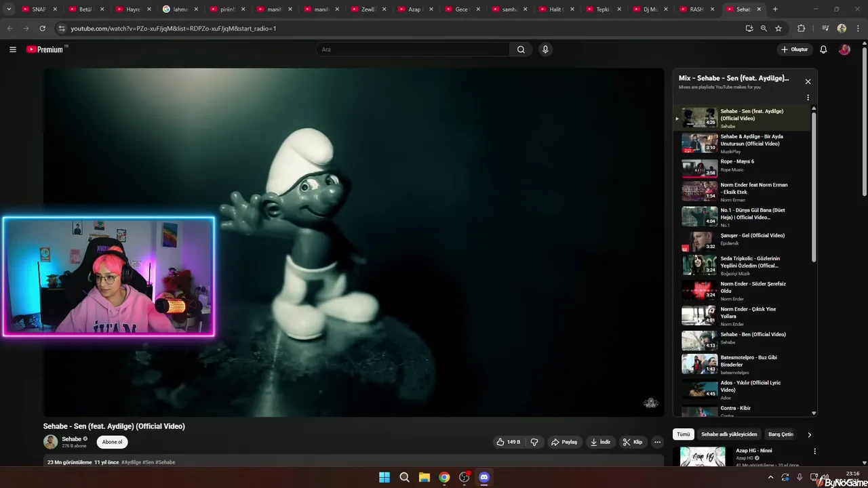The width and height of the screenshot is (868, 488).
Task: Play No.1 - Dünya Gül Bana
Action: [743, 217]
